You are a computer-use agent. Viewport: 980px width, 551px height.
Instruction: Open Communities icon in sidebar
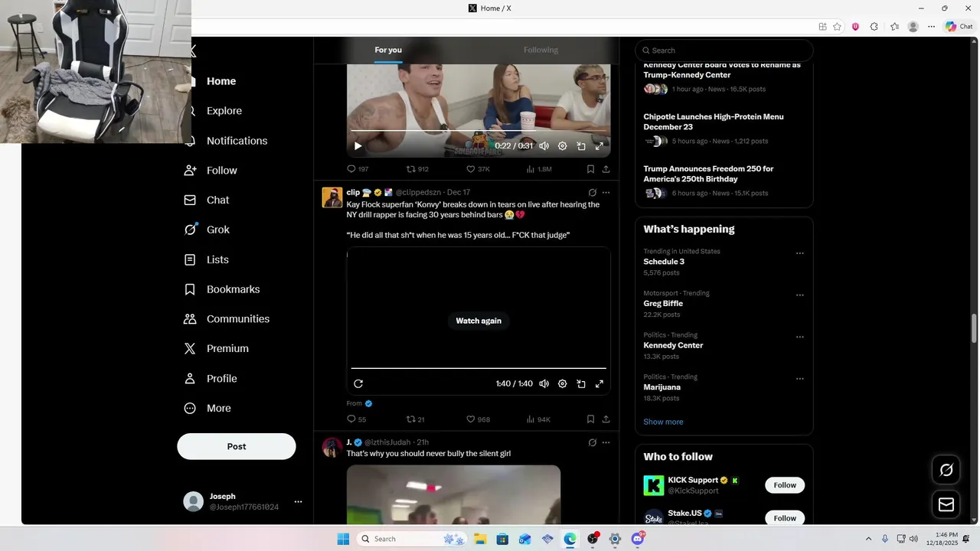[191, 319]
